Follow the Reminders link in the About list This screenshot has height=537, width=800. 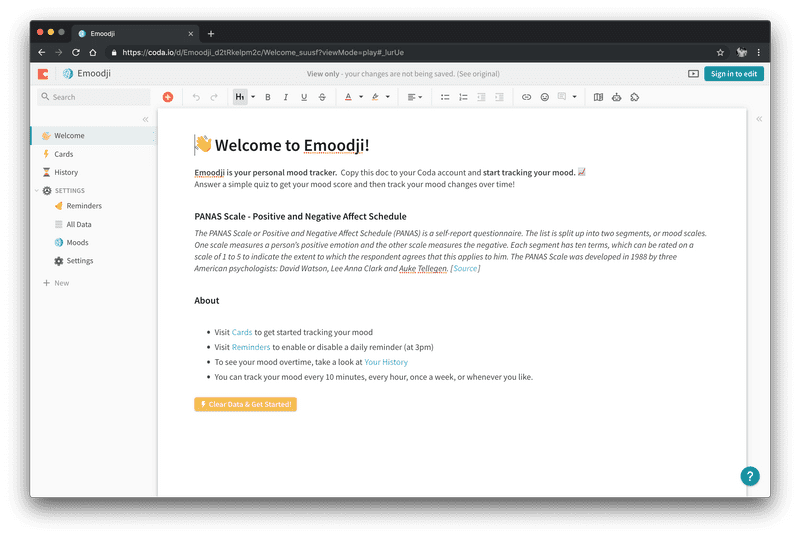pyautogui.click(x=251, y=347)
